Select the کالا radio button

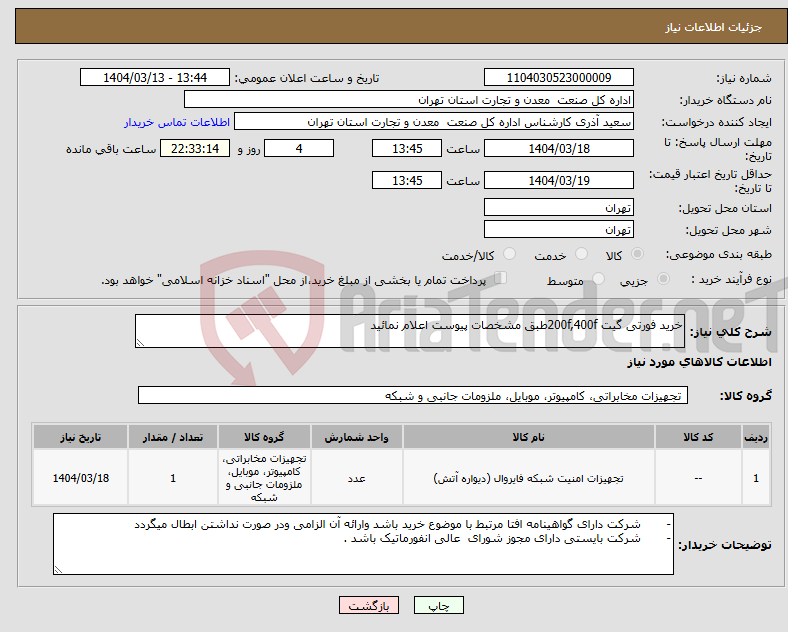click(x=637, y=254)
